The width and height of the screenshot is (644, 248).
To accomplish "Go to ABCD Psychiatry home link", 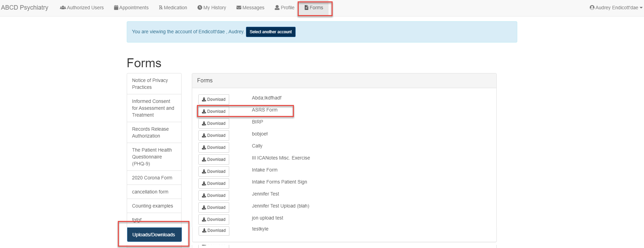I will tap(25, 8).
